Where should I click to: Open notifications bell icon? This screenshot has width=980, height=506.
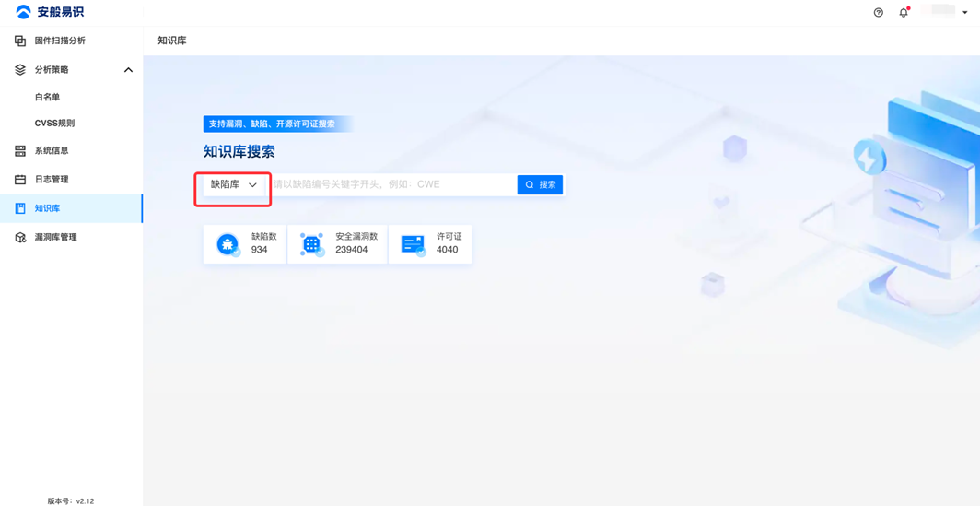click(904, 13)
